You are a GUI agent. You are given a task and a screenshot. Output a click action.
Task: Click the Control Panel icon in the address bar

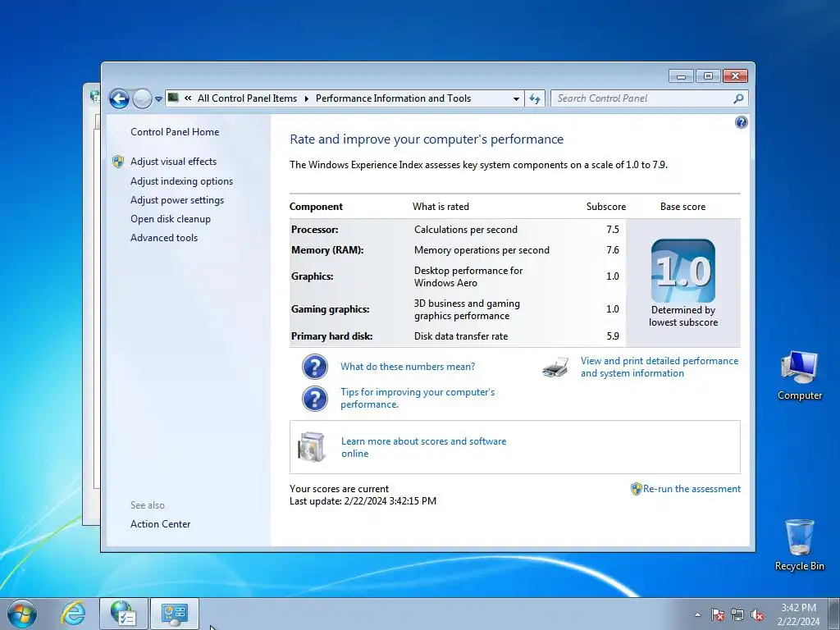click(x=173, y=98)
